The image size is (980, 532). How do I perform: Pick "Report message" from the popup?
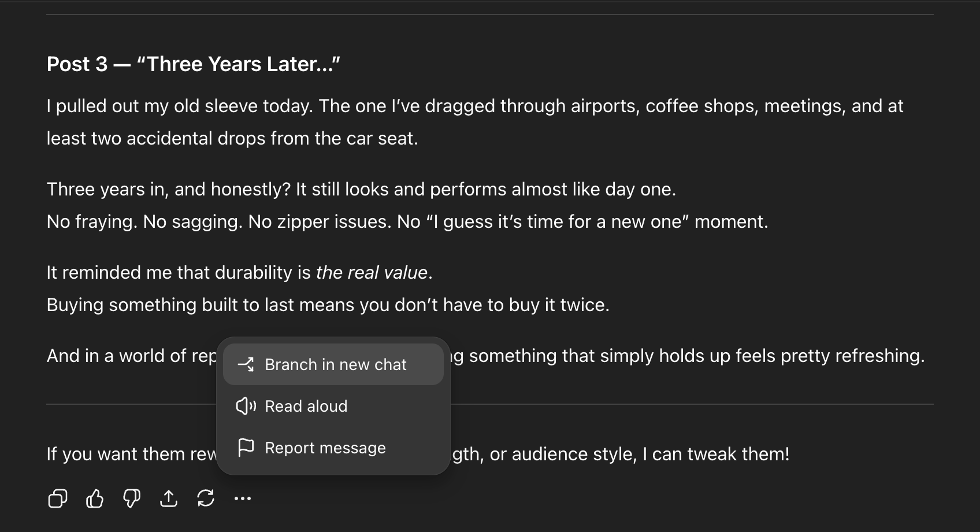pyautogui.click(x=325, y=448)
